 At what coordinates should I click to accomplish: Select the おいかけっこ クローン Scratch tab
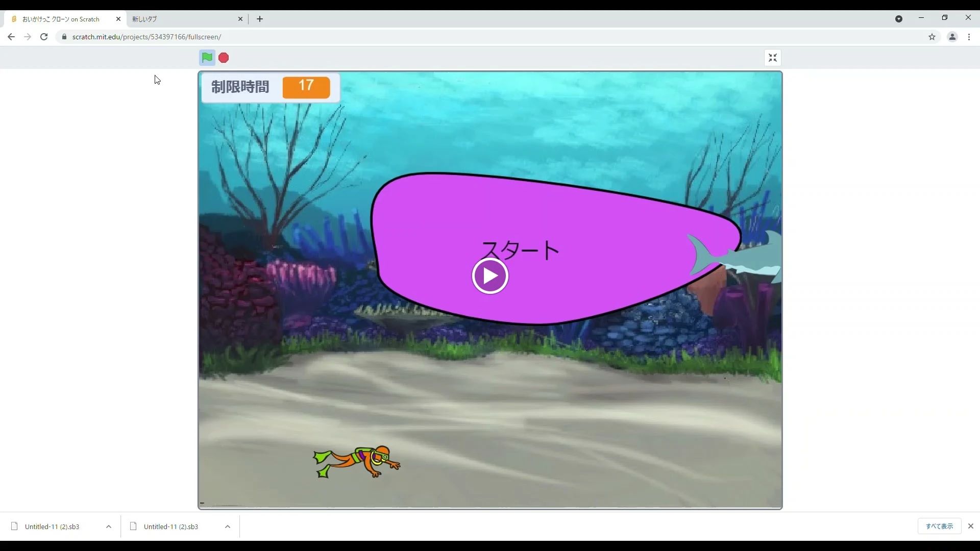point(61,19)
